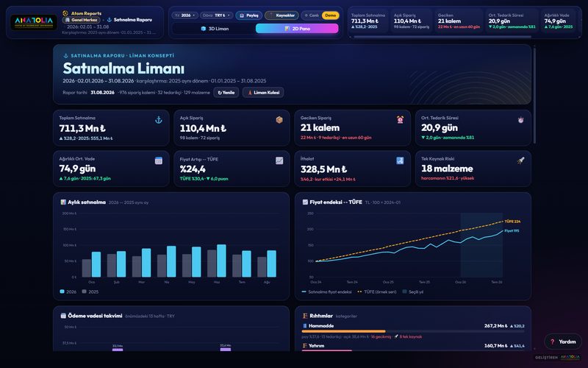This screenshot has width=588, height=368.
Task: Click the icon beside Yatırım row
Action: pyautogui.click(x=305, y=346)
